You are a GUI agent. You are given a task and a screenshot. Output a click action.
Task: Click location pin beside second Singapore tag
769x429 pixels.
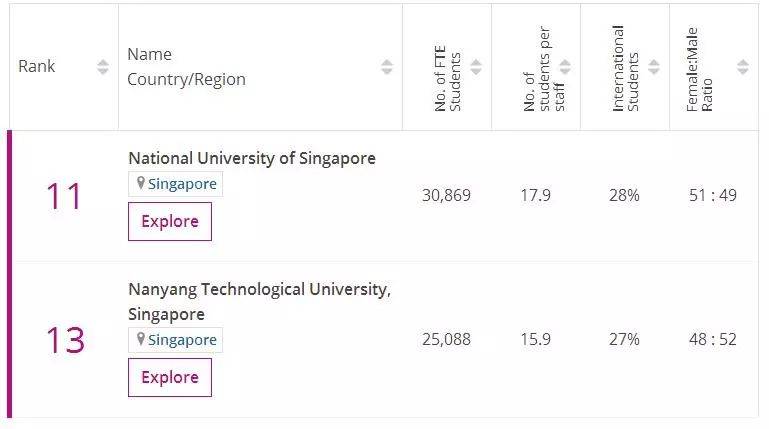[x=141, y=339]
